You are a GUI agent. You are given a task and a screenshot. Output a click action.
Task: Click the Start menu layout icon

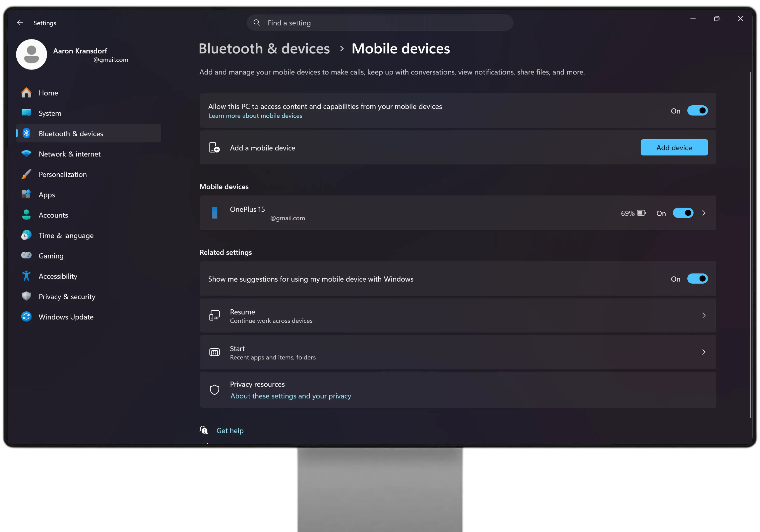[214, 352]
